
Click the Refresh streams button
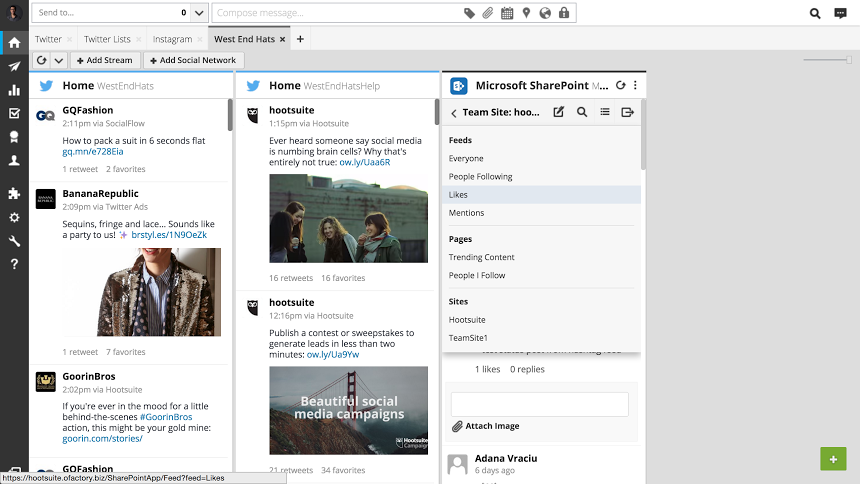[x=42, y=60]
